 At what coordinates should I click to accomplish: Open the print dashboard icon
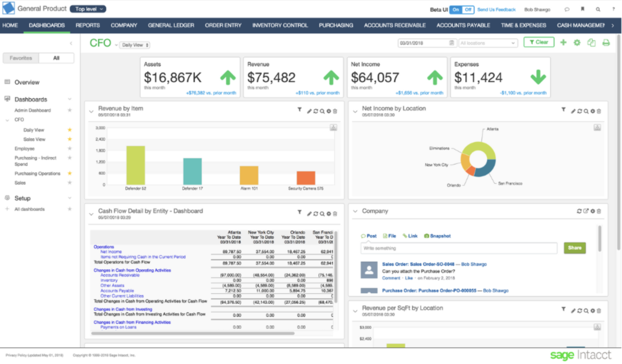tap(606, 42)
